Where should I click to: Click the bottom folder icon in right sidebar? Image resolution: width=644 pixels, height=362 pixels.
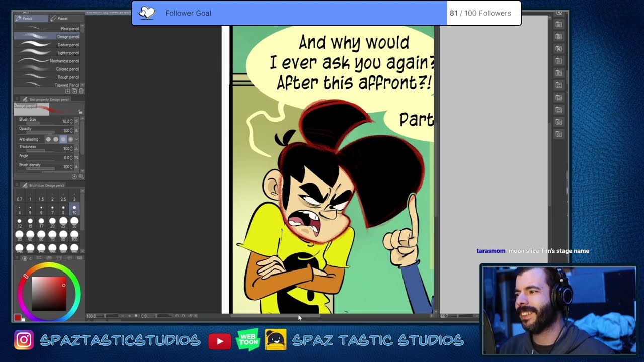[x=558, y=134]
